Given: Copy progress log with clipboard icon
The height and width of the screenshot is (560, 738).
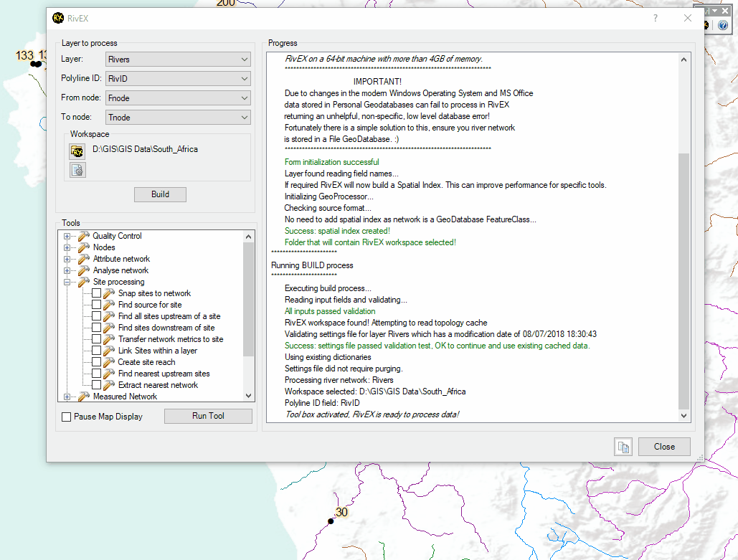Looking at the screenshot, I should click(623, 447).
